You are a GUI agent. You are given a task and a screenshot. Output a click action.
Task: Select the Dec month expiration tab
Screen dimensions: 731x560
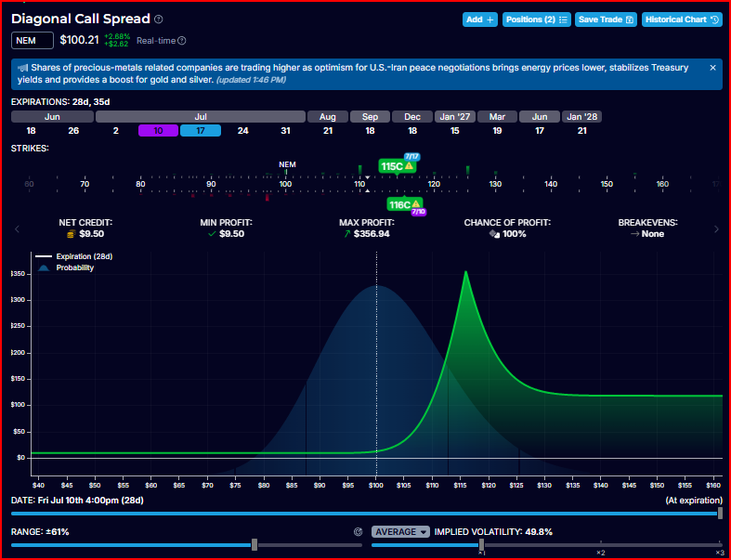tap(412, 117)
